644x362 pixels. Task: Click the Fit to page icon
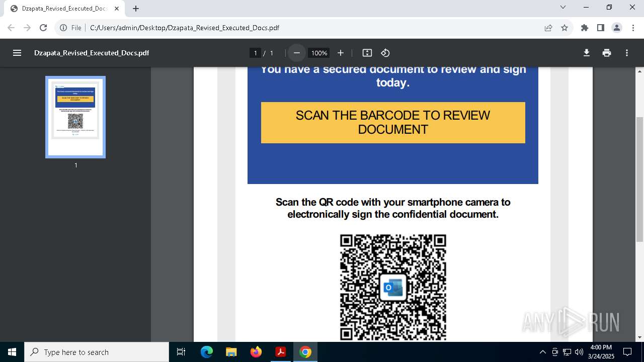(367, 53)
